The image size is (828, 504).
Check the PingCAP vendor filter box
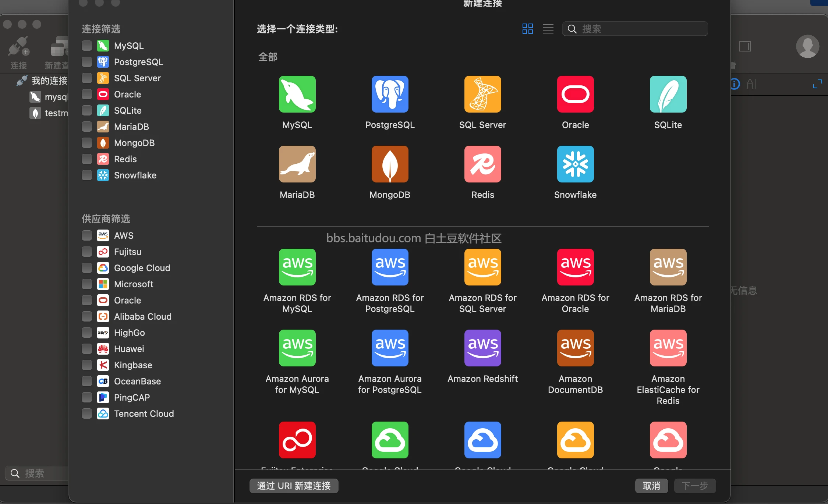[87, 397]
